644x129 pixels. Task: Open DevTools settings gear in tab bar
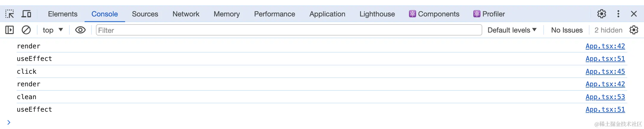(x=602, y=14)
